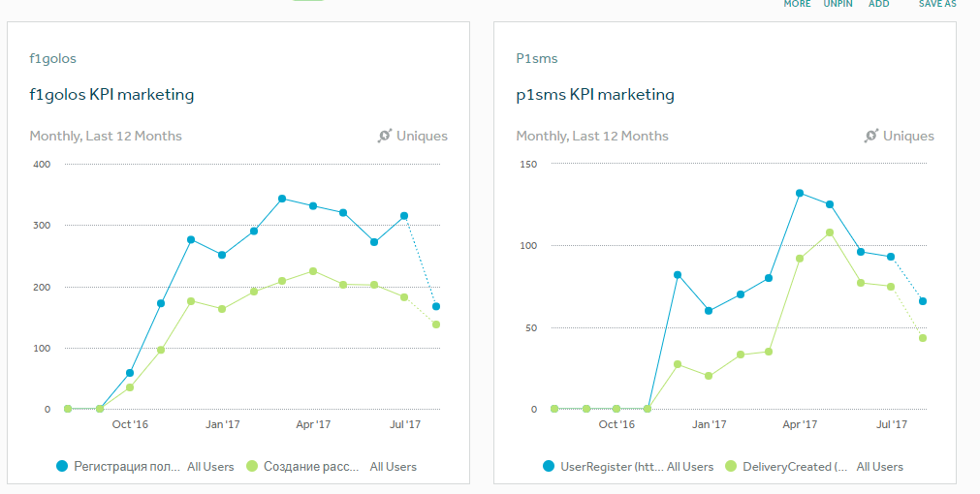This screenshot has height=494, width=980.
Task: Click 'Monthly, Last 12 Months' in f1golos card
Action: pos(106,137)
